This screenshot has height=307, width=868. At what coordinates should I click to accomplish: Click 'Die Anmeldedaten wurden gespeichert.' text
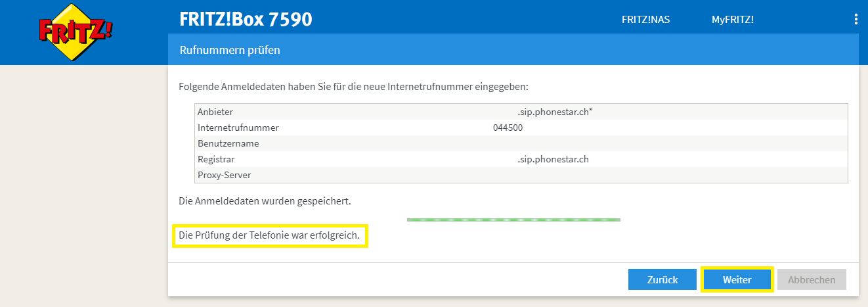pyautogui.click(x=265, y=201)
